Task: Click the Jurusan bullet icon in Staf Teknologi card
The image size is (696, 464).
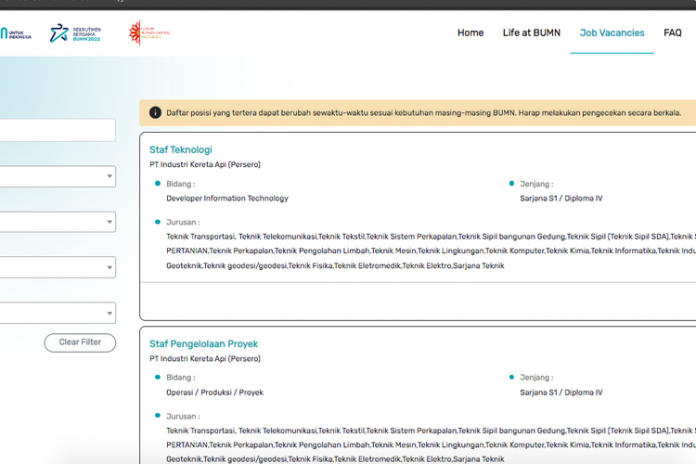Action: [157, 221]
